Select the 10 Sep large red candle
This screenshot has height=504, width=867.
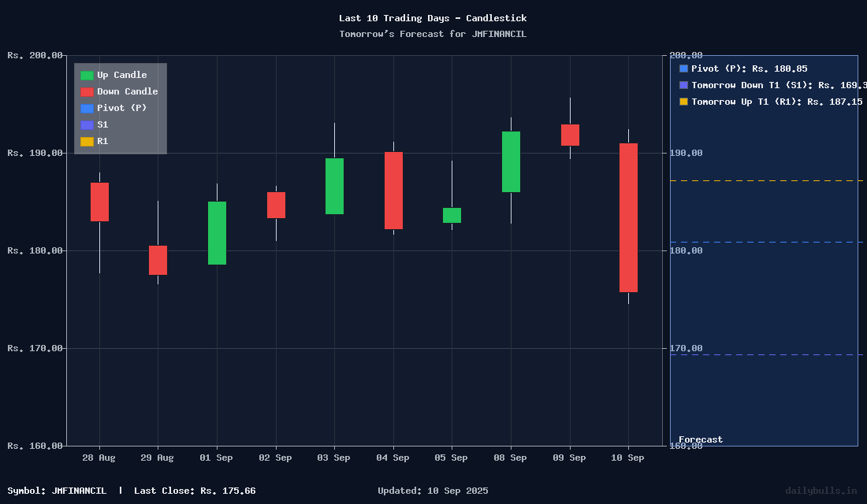628,217
